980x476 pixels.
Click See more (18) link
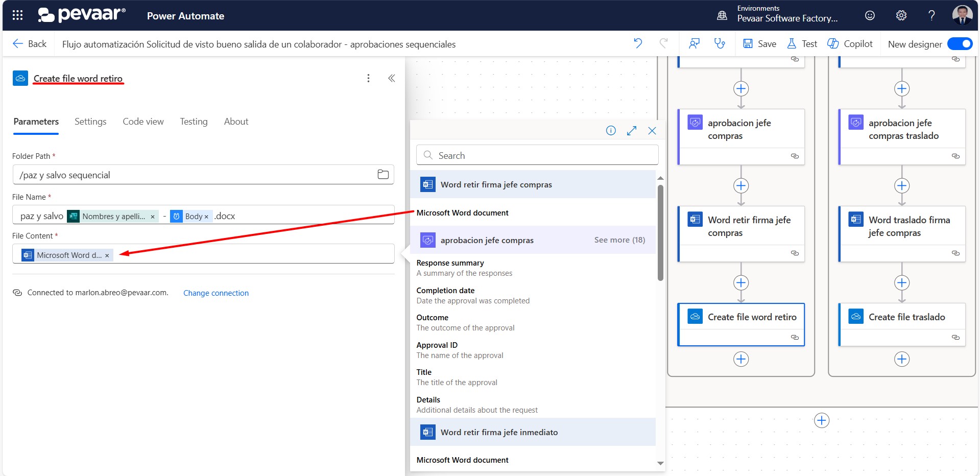pos(619,240)
